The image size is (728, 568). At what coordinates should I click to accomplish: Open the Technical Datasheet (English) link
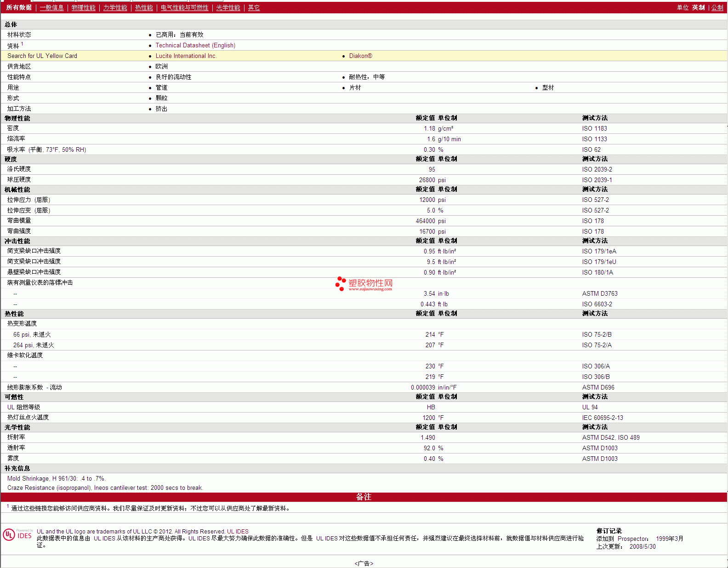click(195, 46)
